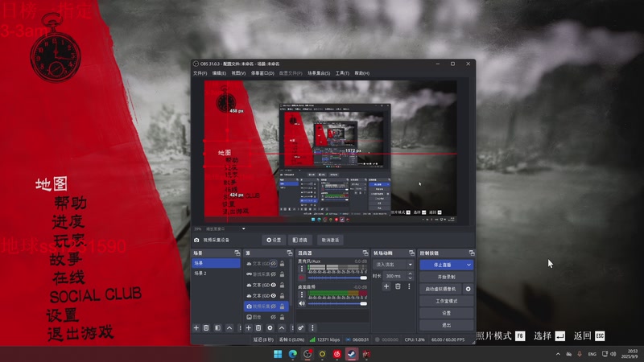Viewport: 644px width, 362px height.
Task: Enable 工作室模式 studio mode
Action: (x=447, y=301)
